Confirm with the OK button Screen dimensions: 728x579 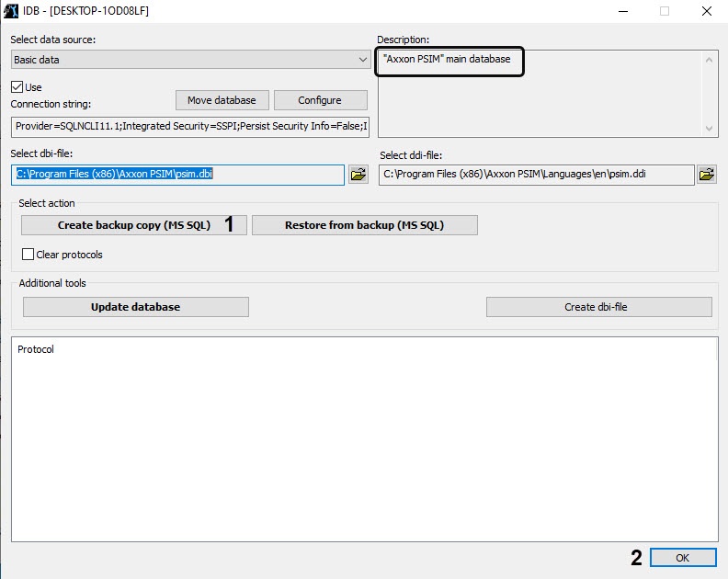(683, 558)
